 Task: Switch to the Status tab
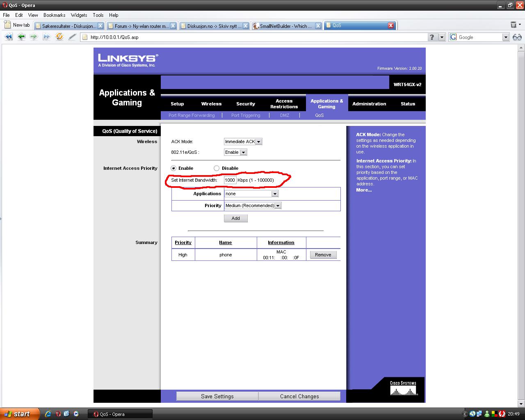pos(408,104)
